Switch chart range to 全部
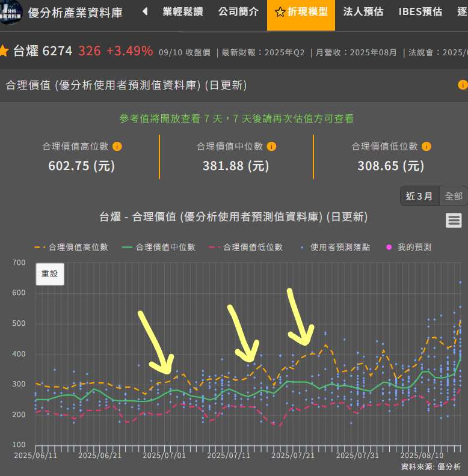 point(454,196)
